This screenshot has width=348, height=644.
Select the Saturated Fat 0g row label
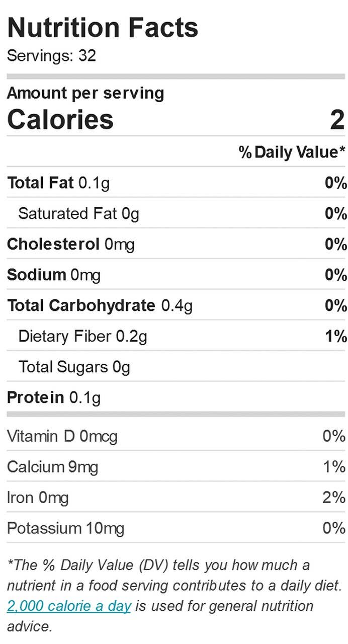(78, 214)
